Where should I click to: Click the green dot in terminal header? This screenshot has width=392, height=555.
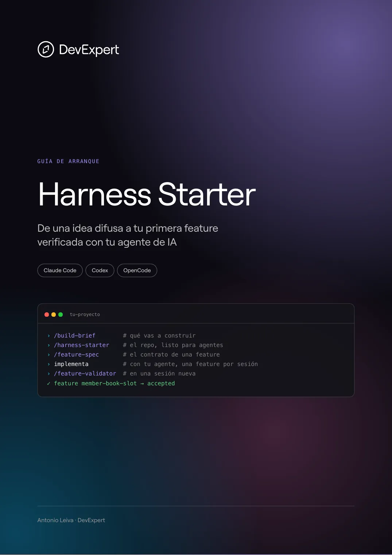pyautogui.click(x=61, y=315)
